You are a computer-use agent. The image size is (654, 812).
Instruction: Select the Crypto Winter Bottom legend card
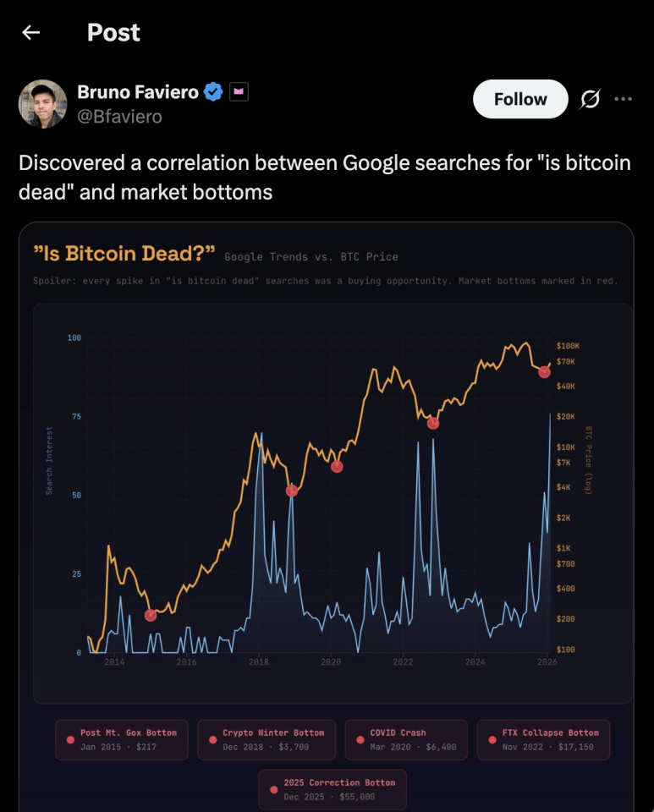pyautogui.click(x=267, y=739)
